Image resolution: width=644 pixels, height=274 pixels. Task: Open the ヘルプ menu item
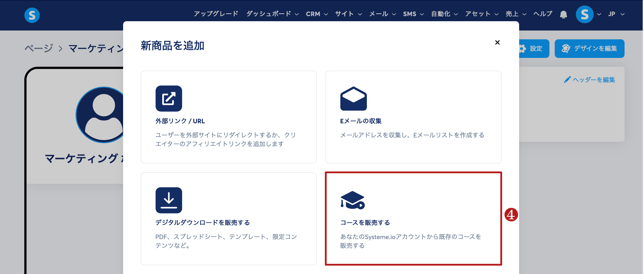click(543, 14)
